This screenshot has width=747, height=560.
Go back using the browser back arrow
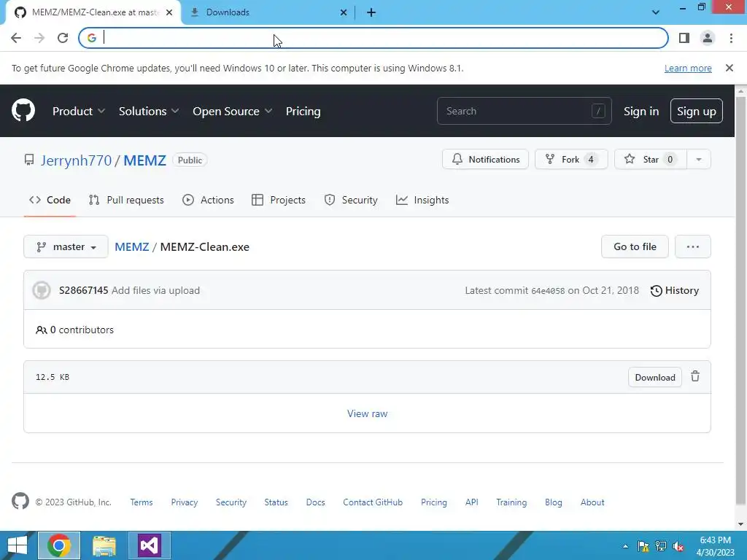(x=16, y=38)
